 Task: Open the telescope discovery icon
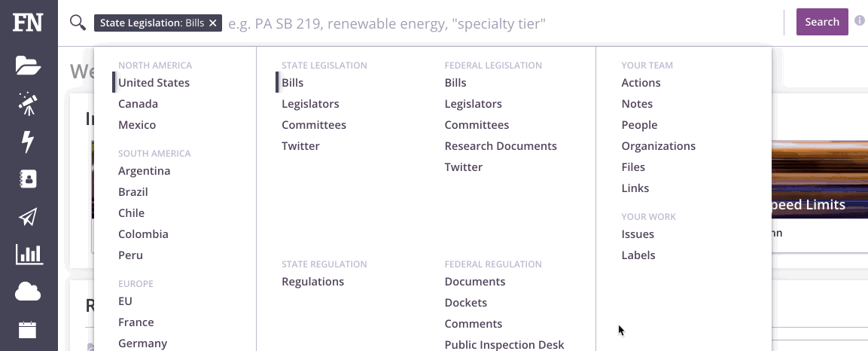(29, 103)
